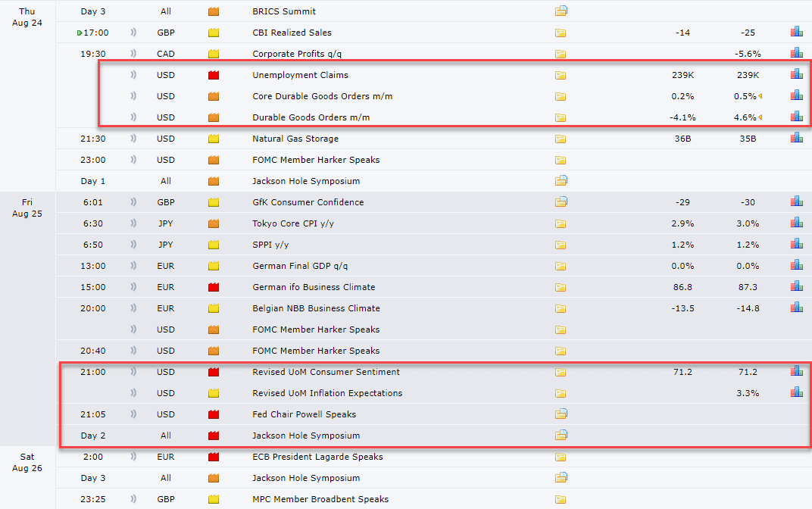Toggle sound alert for GfK Consumer Confidence
The width and height of the screenshot is (812, 509).
(133, 202)
